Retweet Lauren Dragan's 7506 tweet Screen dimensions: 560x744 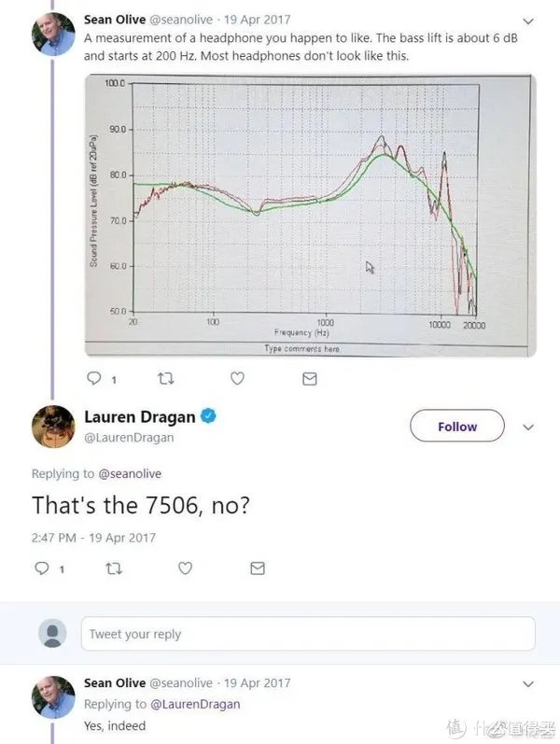point(113,568)
